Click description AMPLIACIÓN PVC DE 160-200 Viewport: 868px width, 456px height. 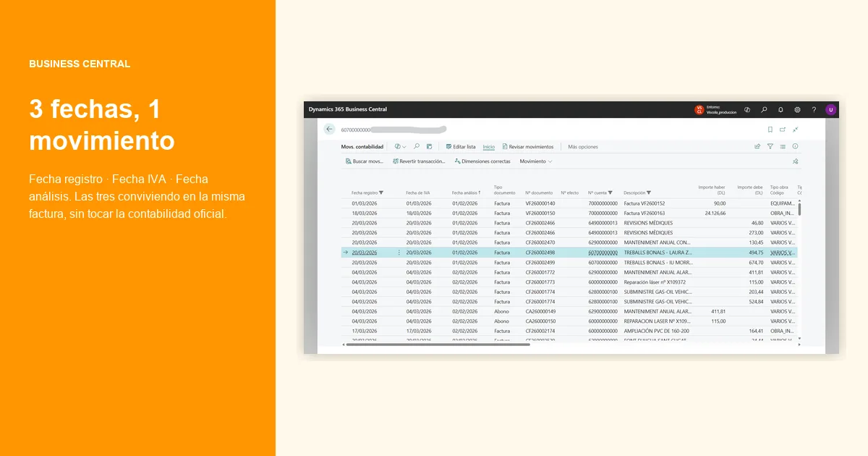(x=657, y=331)
